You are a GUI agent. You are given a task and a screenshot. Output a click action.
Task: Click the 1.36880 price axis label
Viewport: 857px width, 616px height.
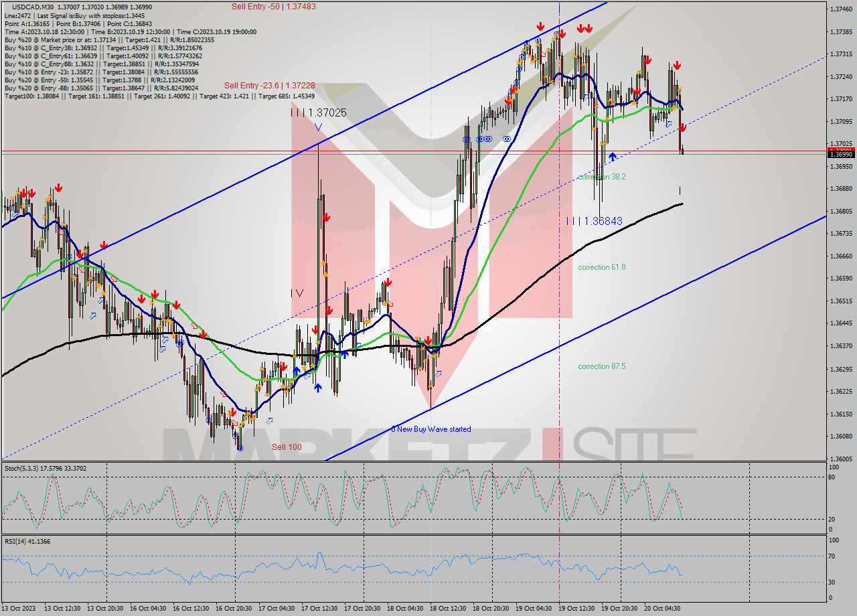click(x=841, y=189)
